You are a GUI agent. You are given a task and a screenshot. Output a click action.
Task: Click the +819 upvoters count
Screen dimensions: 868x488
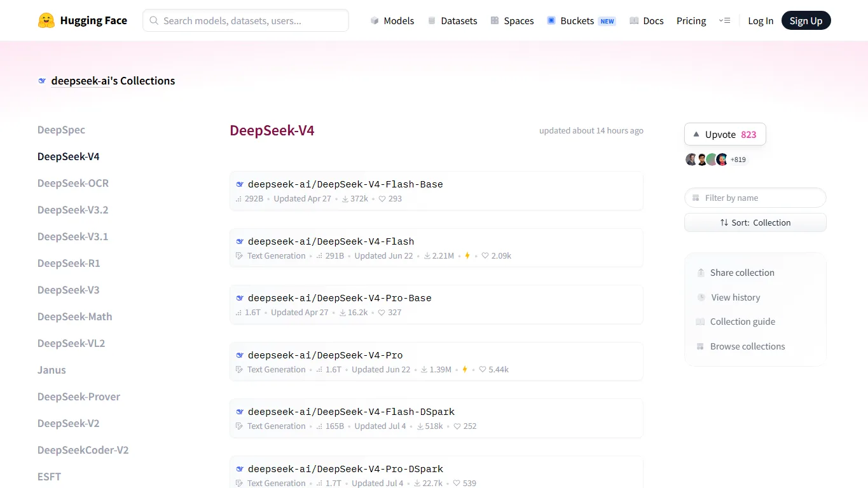coord(738,159)
